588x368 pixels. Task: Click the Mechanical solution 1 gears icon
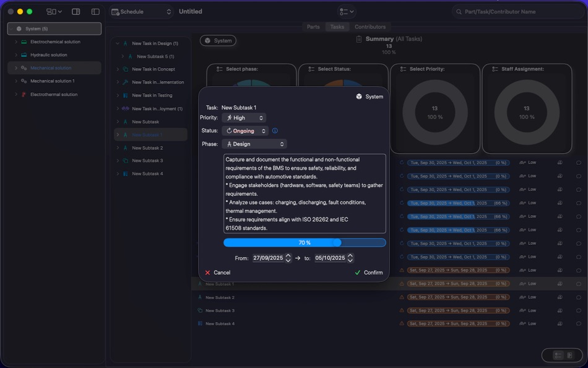coord(24,81)
